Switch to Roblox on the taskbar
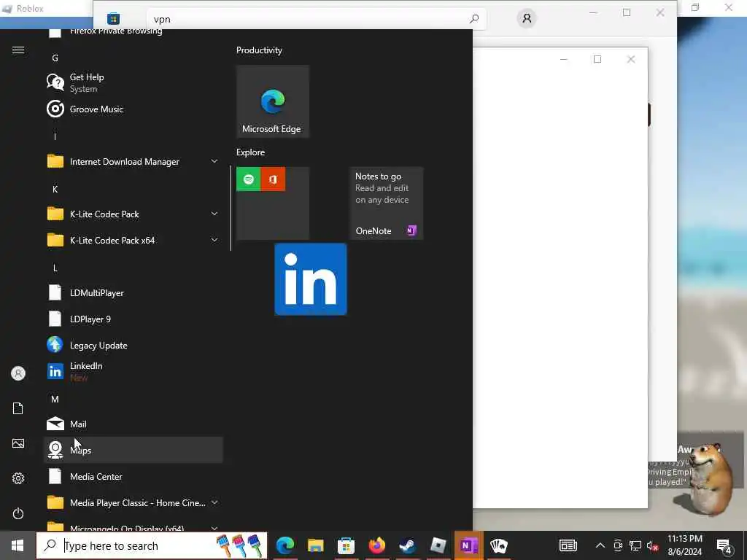This screenshot has height=560, width=747. click(x=438, y=545)
